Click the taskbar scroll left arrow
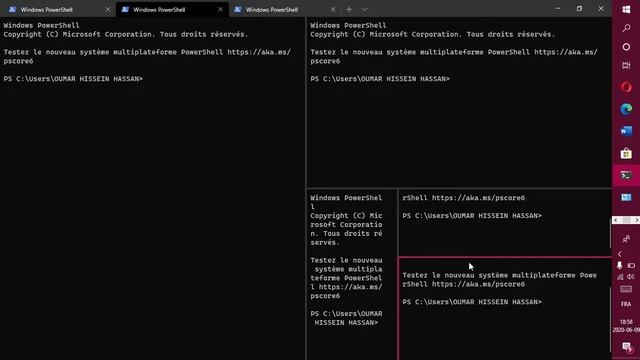Viewport: 640px width, 360px height. [x=616, y=220]
